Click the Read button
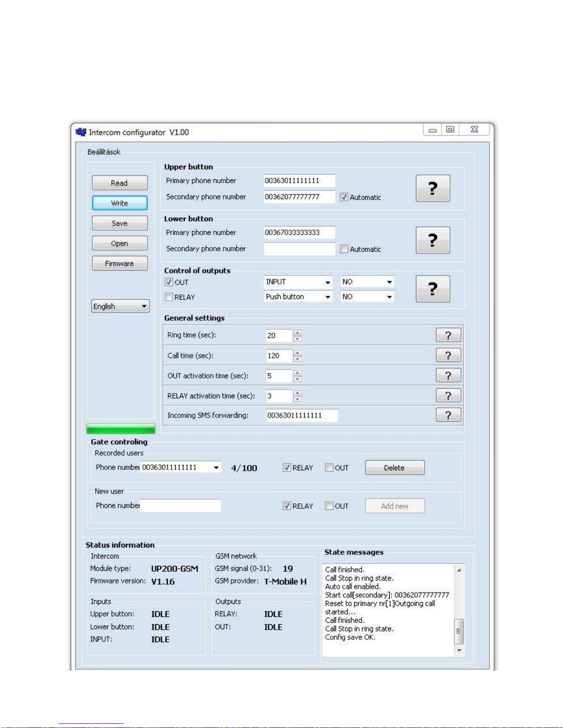The height and width of the screenshot is (728, 563). pyautogui.click(x=119, y=183)
